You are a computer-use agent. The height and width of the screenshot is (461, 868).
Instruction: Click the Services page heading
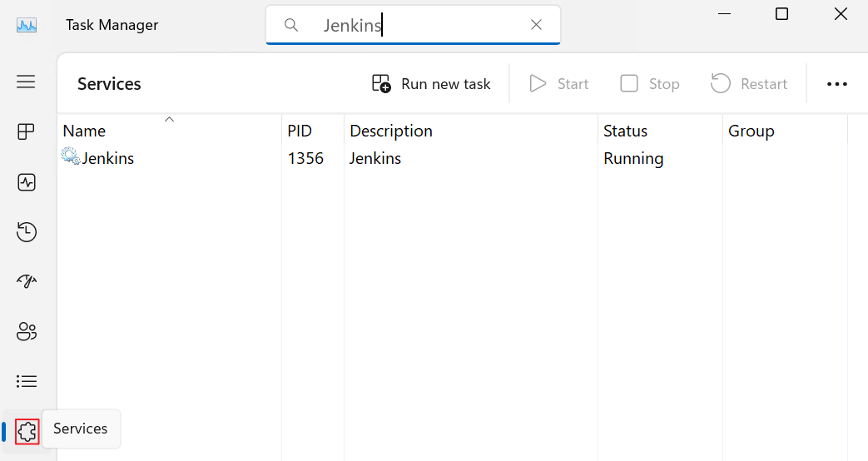tap(109, 84)
